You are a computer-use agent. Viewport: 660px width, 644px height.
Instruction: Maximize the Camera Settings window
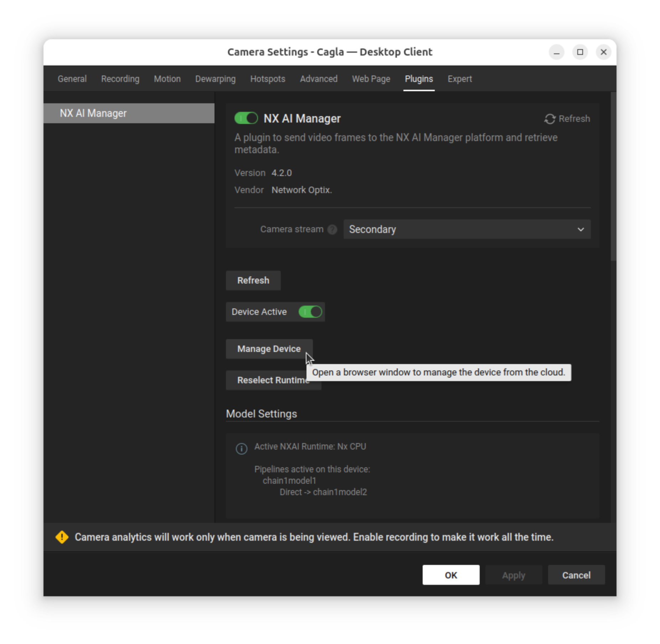click(580, 52)
